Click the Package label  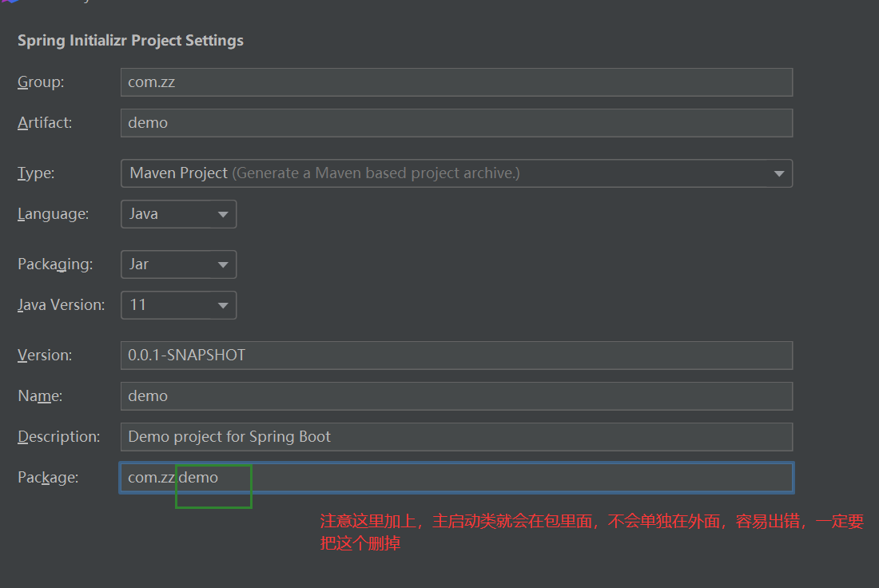pyautogui.click(x=48, y=478)
